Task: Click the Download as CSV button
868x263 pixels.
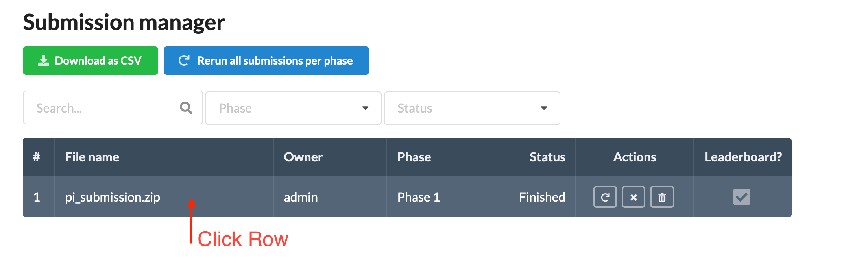Action: click(90, 60)
